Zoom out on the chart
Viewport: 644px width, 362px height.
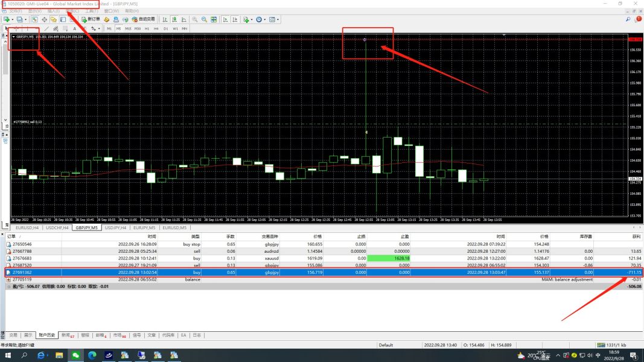(204, 19)
